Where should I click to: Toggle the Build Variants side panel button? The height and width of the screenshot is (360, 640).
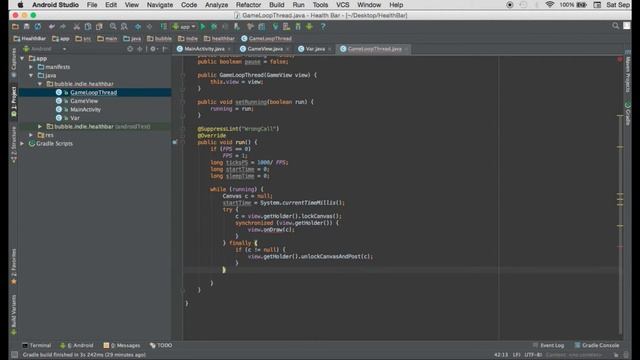tap(13, 314)
